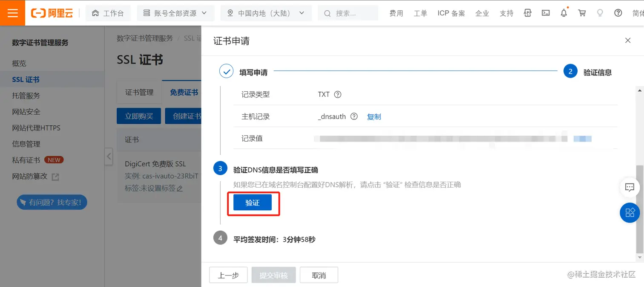Open the 工作台 workbench home
Screen dimensions: 644x287
[108, 13]
